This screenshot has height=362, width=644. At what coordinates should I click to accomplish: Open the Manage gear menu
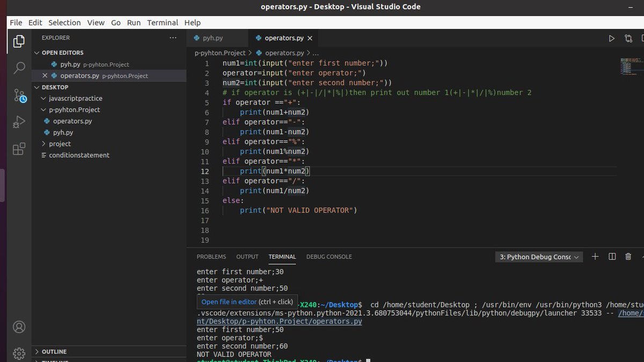(19, 353)
